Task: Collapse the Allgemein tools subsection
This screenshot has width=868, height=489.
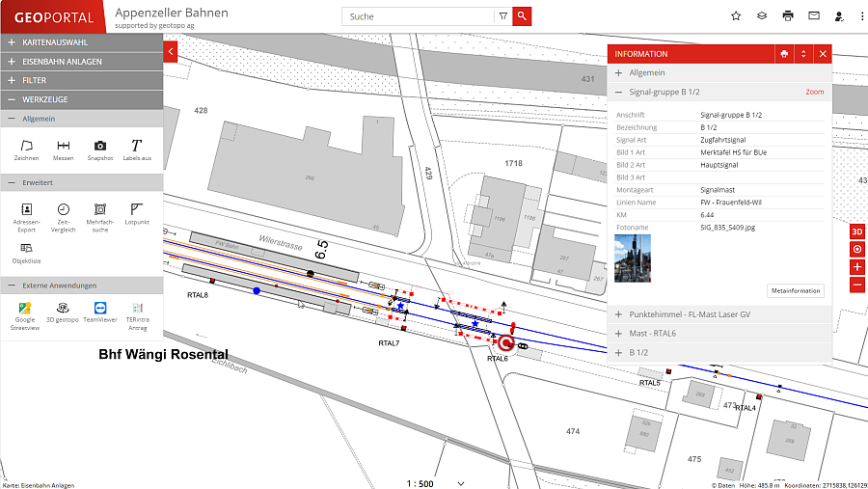Action: coord(81,119)
